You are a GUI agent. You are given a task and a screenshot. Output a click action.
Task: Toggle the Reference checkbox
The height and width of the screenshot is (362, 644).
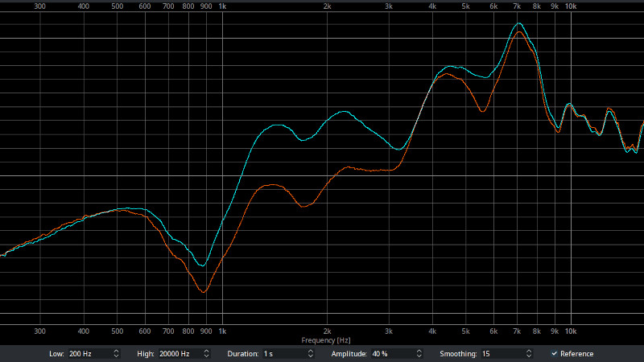tap(555, 354)
